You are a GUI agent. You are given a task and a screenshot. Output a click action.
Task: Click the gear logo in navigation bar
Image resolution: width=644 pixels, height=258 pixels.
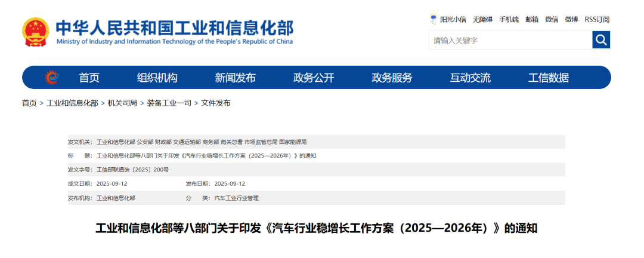pos(52,78)
